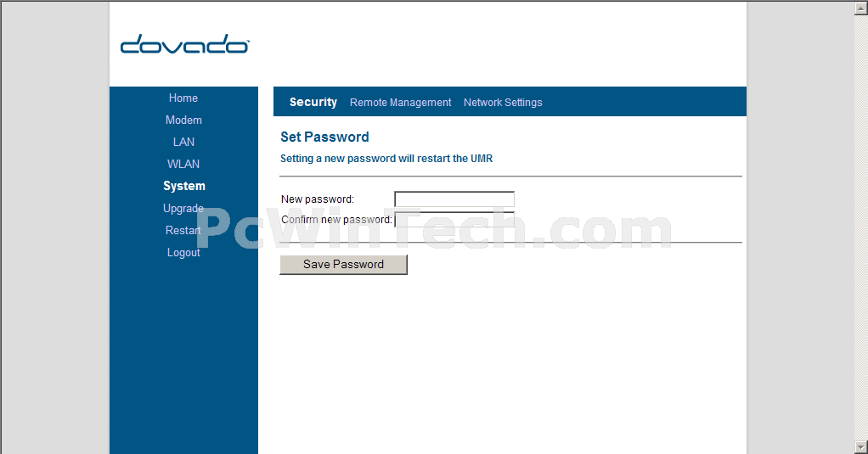This screenshot has width=868, height=454.
Task: Open the Upgrade page
Action: pos(183,209)
